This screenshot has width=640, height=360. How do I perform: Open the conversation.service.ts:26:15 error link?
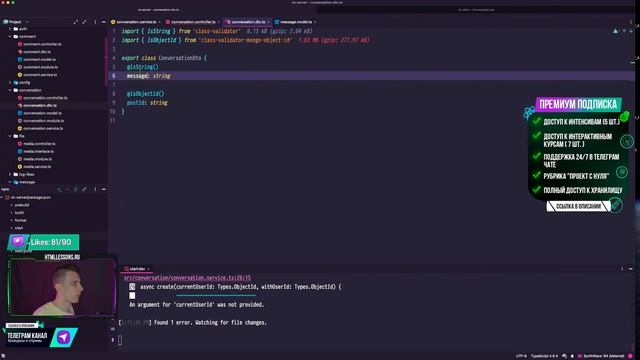tap(187, 278)
